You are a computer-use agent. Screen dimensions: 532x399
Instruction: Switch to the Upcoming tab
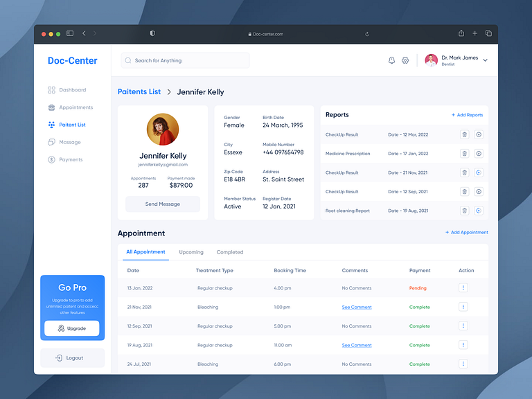pos(191,252)
